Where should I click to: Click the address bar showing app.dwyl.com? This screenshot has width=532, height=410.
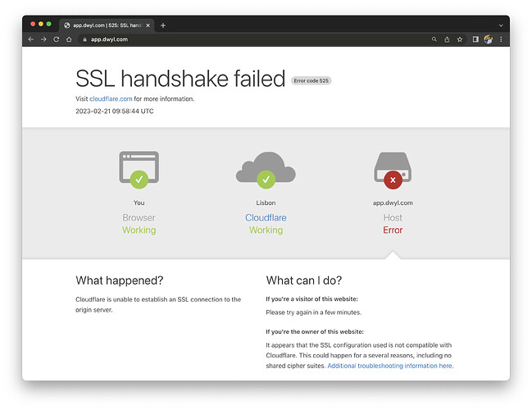(246, 39)
